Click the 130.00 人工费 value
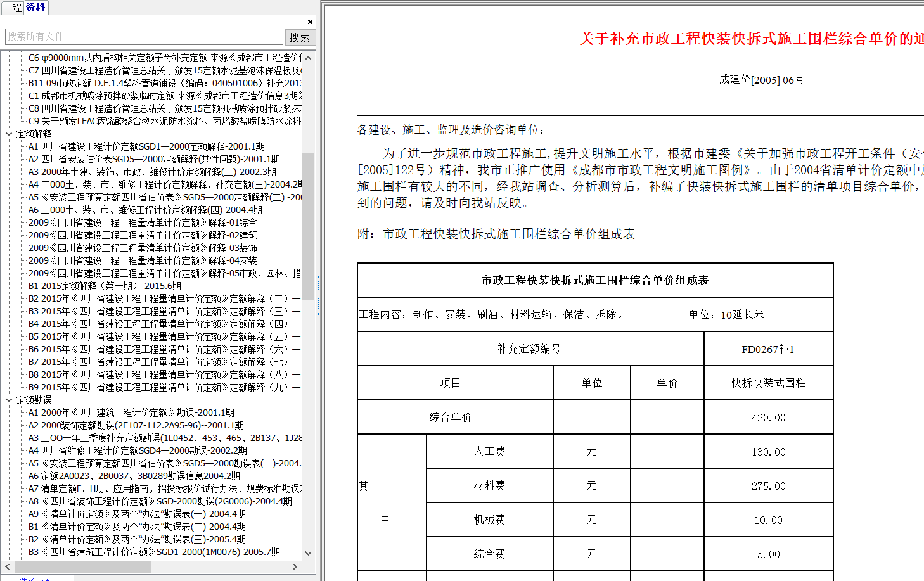The image size is (924, 581). [x=768, y=452]
